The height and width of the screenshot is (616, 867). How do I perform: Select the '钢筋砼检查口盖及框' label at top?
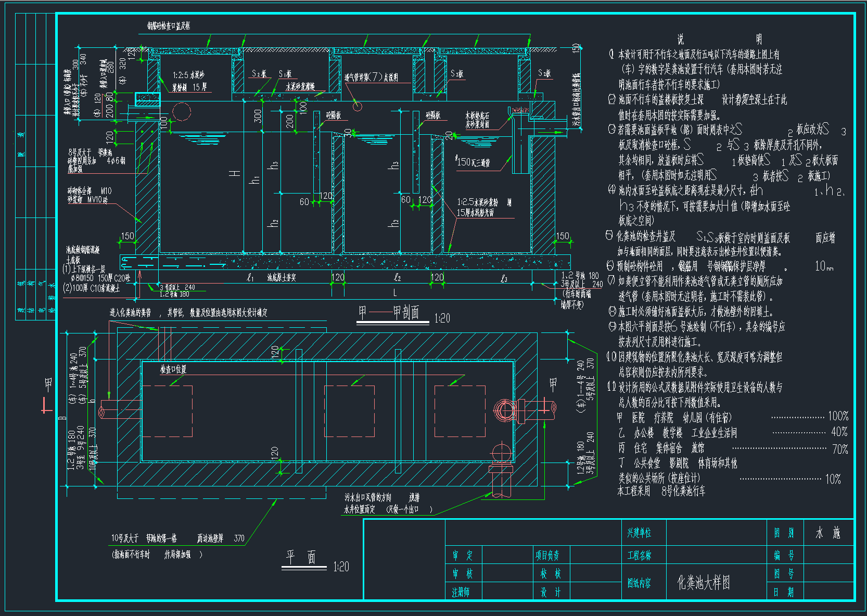[168, 25]
